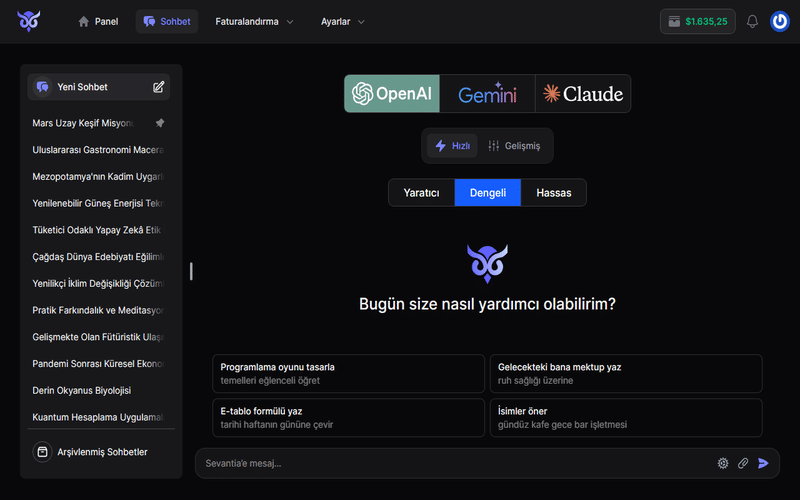Click the Sevantia owl logo in header
Image resolution: width=800 pixels, height=500 pixels.
(28, 21)
